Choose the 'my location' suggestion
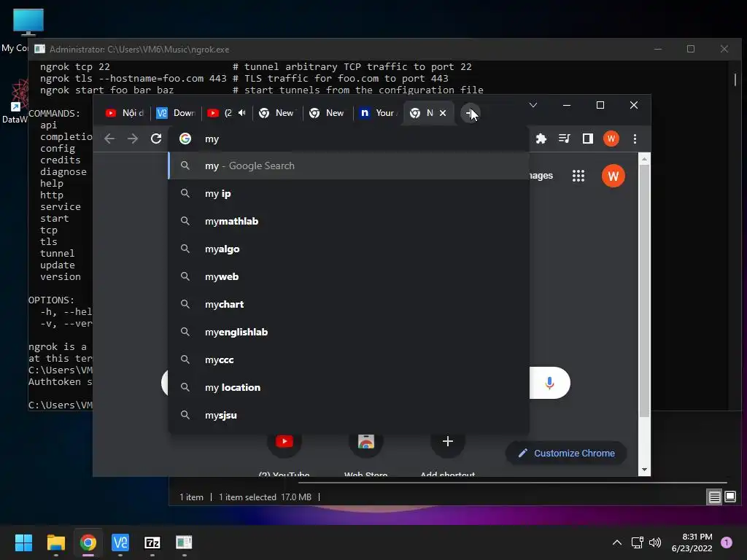The height and width of the screenshot is (560, 747). [349, 387]
